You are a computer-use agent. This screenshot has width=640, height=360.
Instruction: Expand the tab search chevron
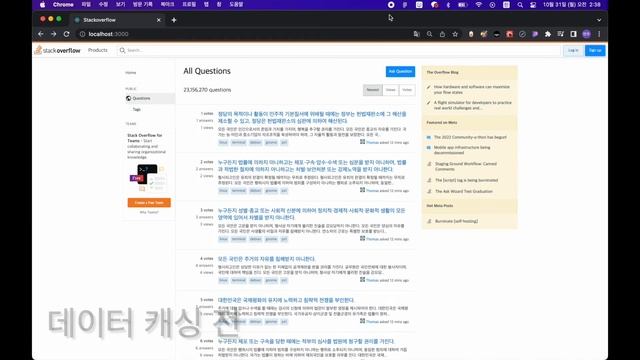(x=599, y=20)
